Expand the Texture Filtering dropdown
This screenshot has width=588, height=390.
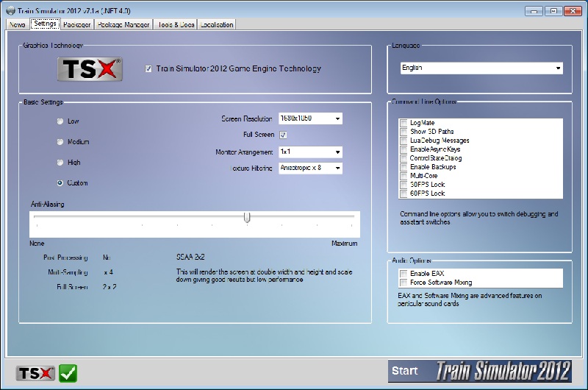310,168
